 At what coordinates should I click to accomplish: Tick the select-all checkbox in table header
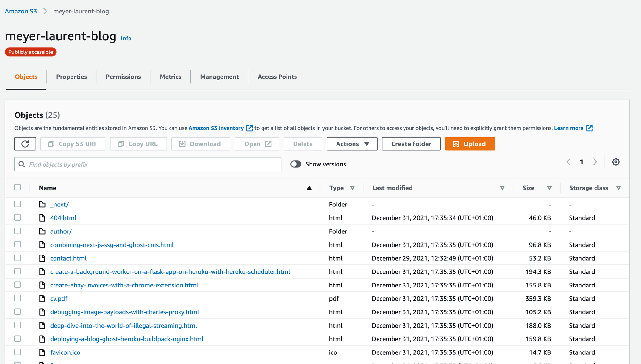(x=18, y=188)
